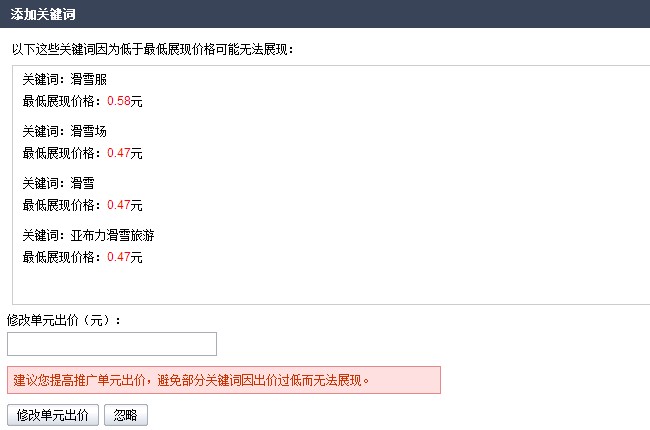This screenshot has width=650, height=430.
Task: Click the low-price keyword notice heading
Action: 153,50
